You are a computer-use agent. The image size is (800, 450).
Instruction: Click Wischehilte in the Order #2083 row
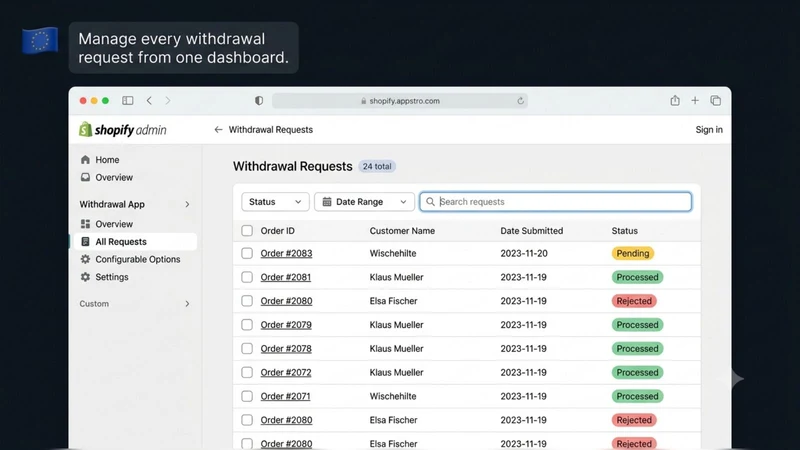pos(393,253)
